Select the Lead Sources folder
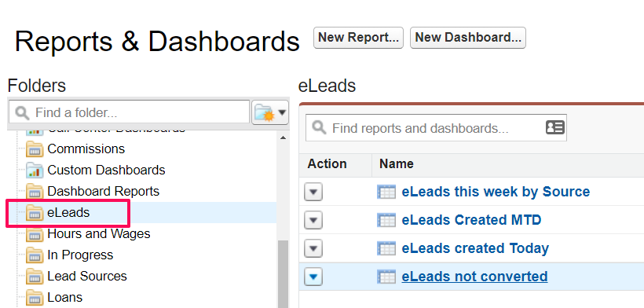 tap(87, 276)
